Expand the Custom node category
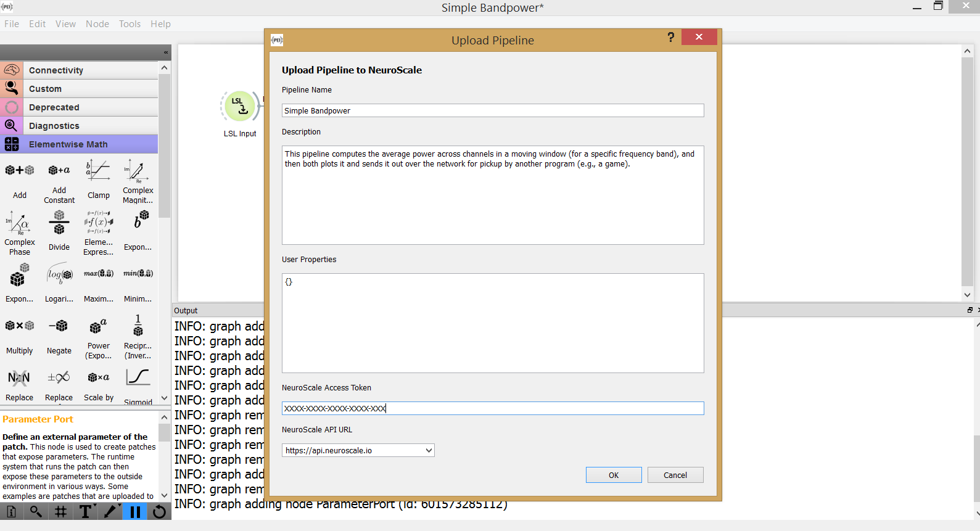This screenshot has height=531, width=980. 79,89
